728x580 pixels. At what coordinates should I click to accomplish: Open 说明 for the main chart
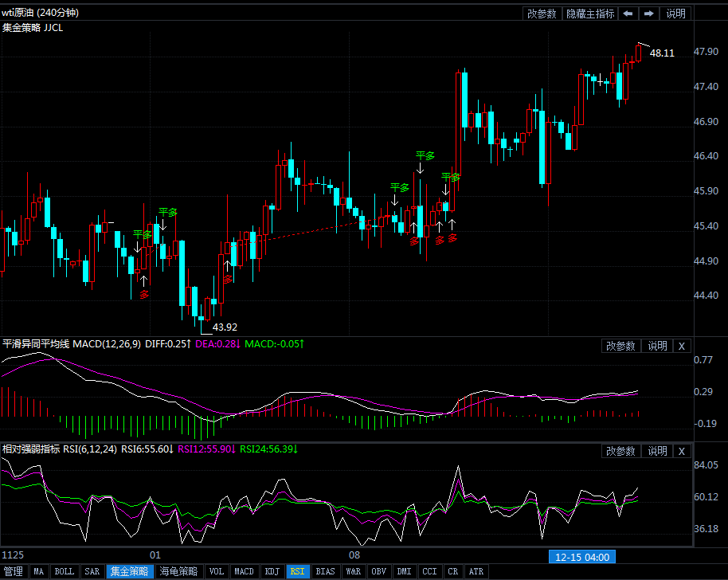(x=675, y=14)
